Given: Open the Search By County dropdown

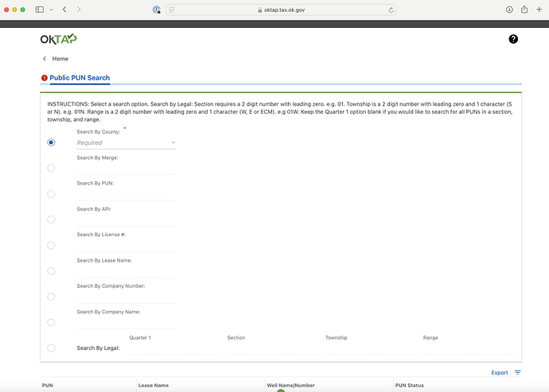Looking at the screenshot, I should pyautogui.click(x=127, y=143).
